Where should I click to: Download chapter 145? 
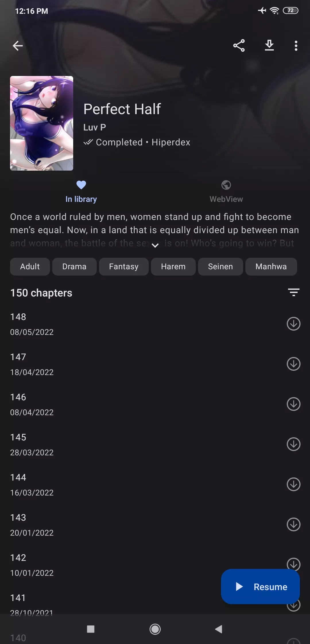pos(293,444)
